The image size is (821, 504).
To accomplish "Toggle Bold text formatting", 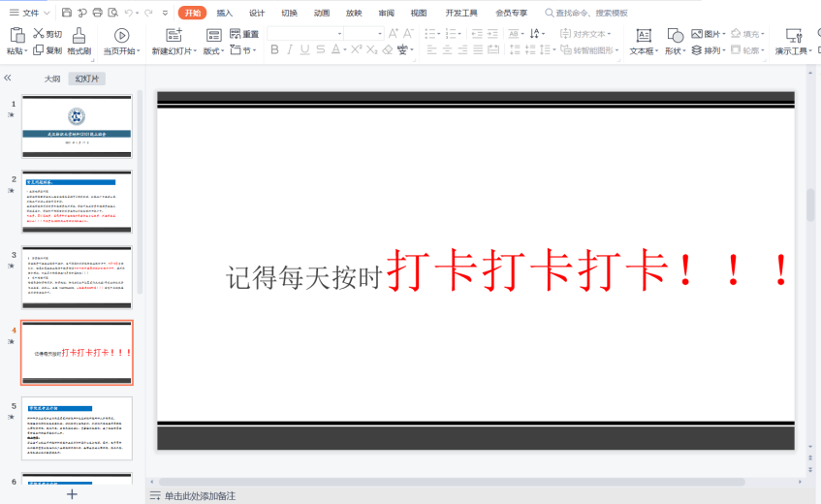I will pyautogui.click(x=275, y=49).
